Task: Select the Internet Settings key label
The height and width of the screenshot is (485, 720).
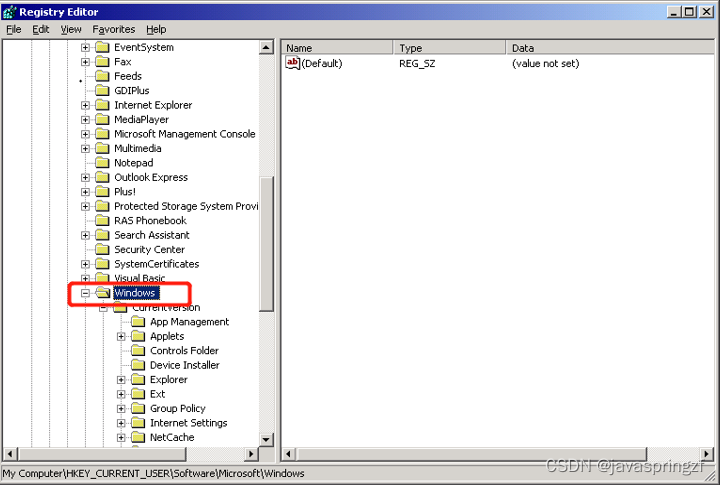Action: 189,423
